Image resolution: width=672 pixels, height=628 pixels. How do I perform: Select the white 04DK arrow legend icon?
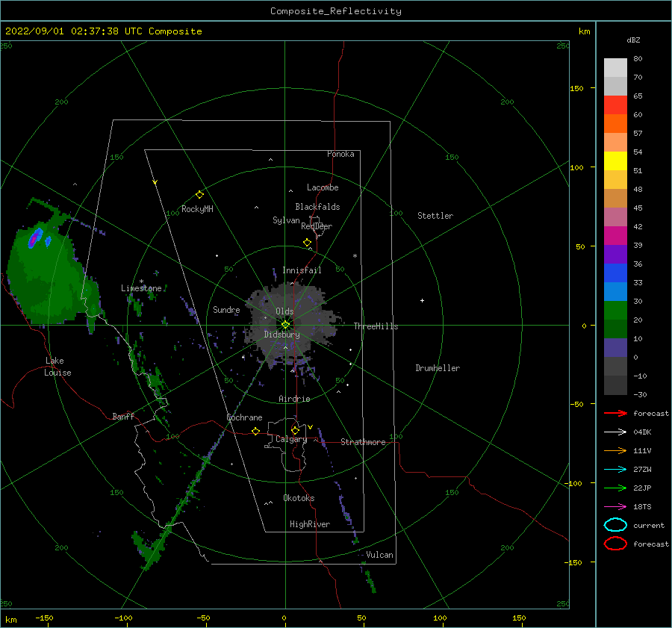click(615, 432)
